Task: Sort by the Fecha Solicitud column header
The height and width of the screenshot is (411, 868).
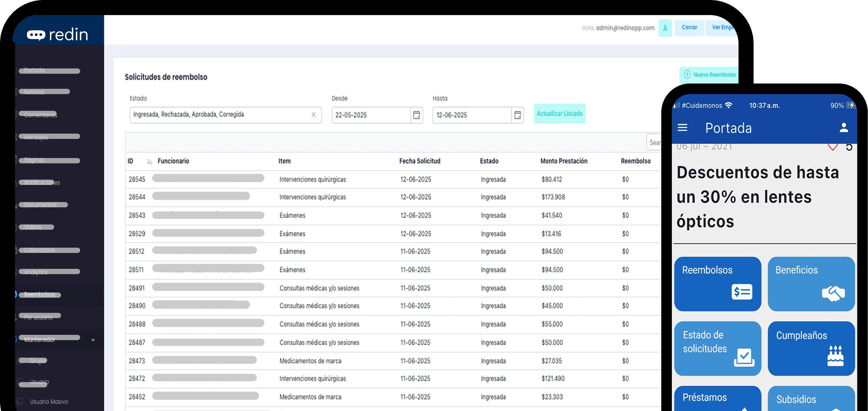Action: [x=420, y=161]
